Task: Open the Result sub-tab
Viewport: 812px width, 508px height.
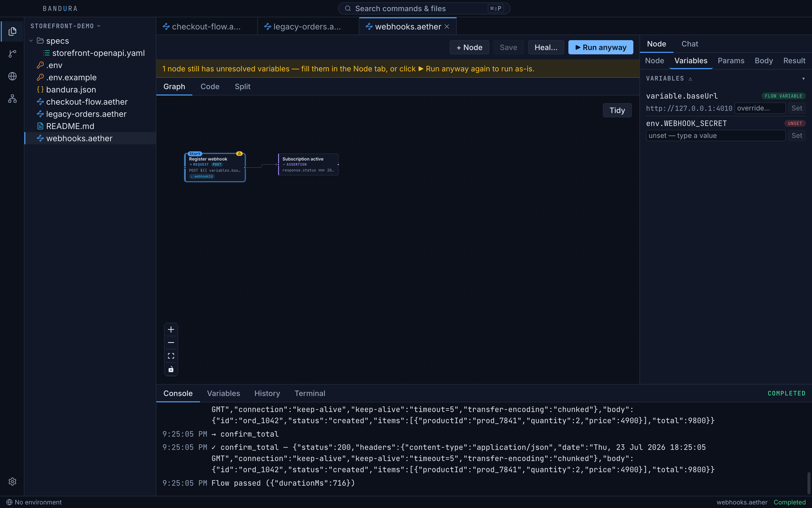Action: coord(794,61)
